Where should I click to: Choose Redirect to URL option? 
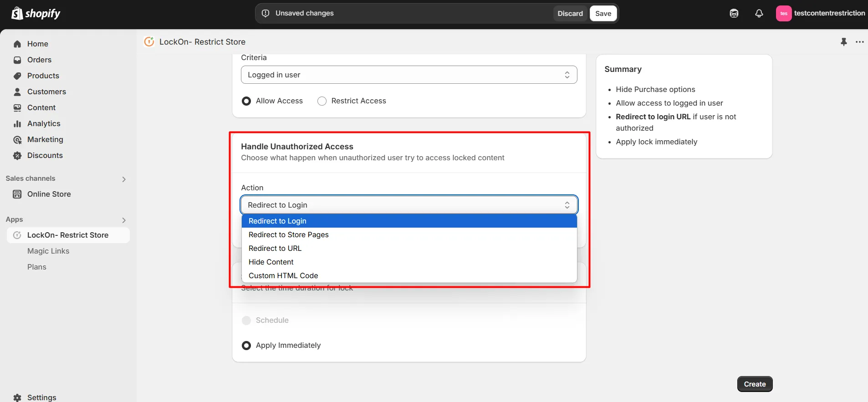tap(409, 248)
